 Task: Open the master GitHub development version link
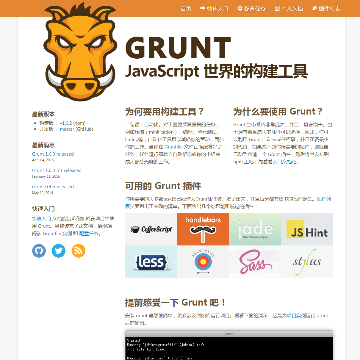(67, 129)
